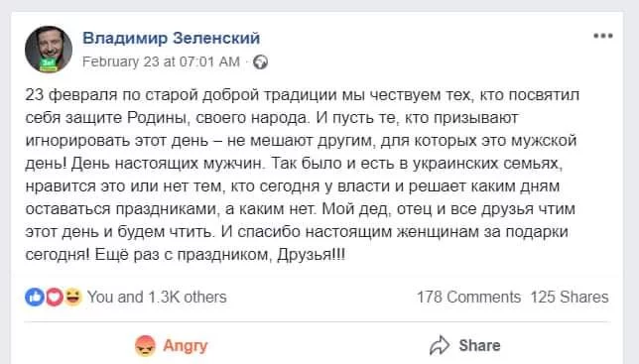
Task: Click the Share arrow icon
Action: click(x=440, y=346)
